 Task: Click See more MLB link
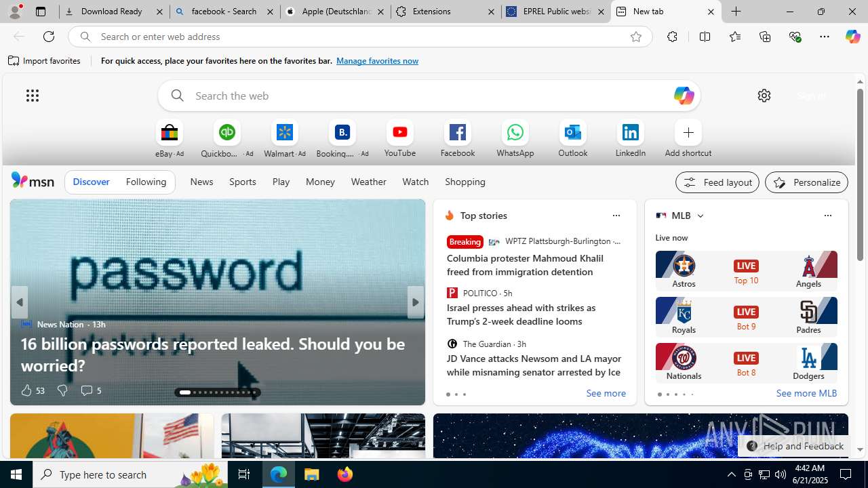pos(806,393)
